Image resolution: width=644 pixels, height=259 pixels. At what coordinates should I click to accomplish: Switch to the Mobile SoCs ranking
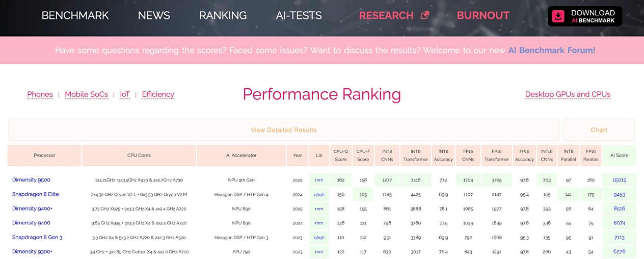coord(86,94)
